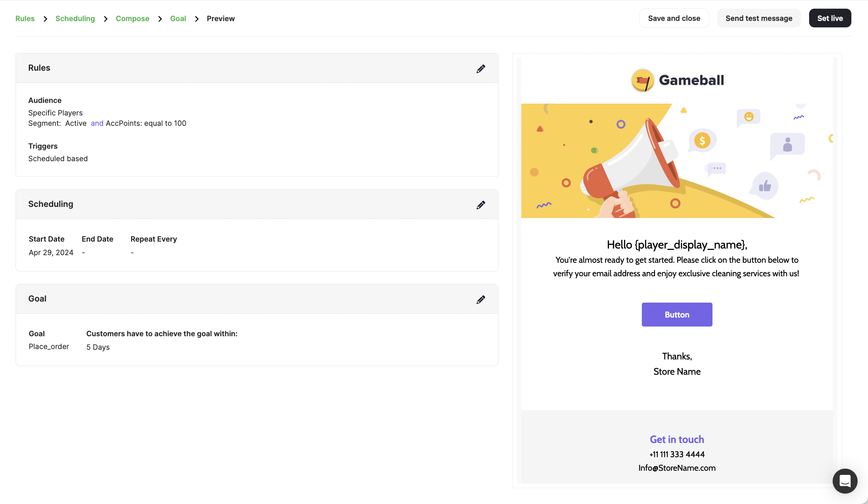Click the Info@StoreName.com email link
The width and height of the screenshot is (868, 504).
(677, 468)
